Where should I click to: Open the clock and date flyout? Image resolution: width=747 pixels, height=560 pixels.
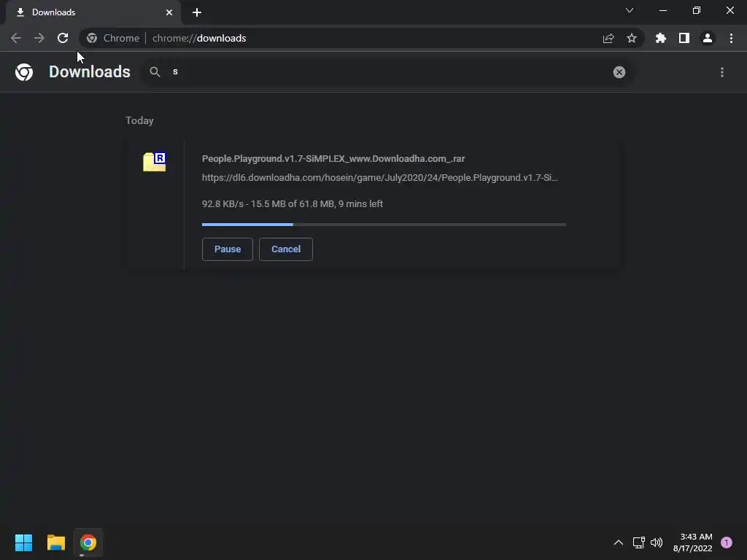(x=693, y=542)
